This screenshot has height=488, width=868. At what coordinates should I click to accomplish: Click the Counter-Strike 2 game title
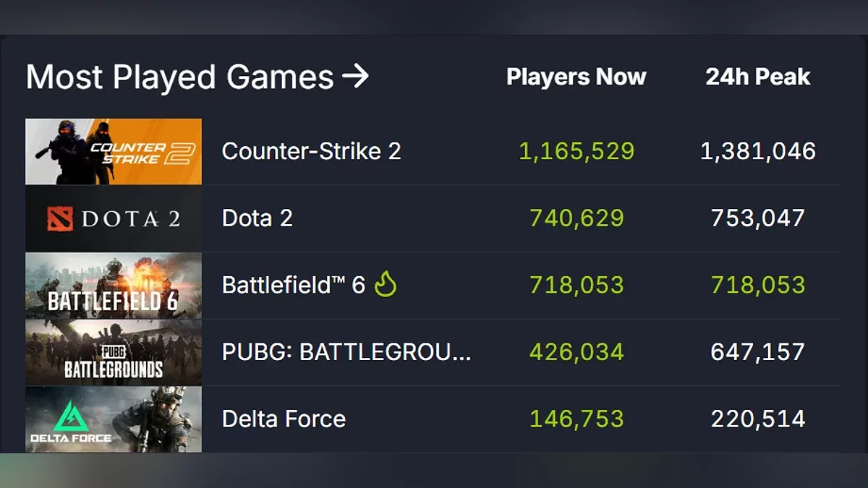(x=311, y=151)
